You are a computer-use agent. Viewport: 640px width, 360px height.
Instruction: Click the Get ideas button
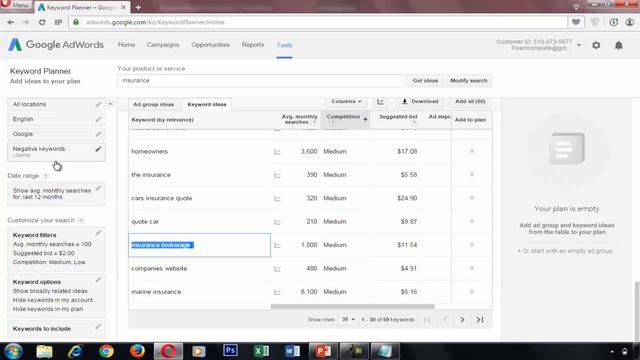[x=425, y=81]
